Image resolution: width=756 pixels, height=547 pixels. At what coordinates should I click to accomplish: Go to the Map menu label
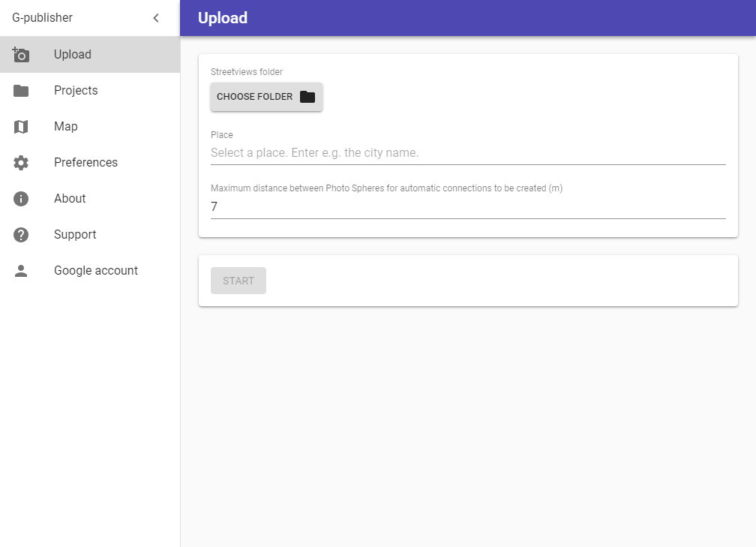[66, 127]
